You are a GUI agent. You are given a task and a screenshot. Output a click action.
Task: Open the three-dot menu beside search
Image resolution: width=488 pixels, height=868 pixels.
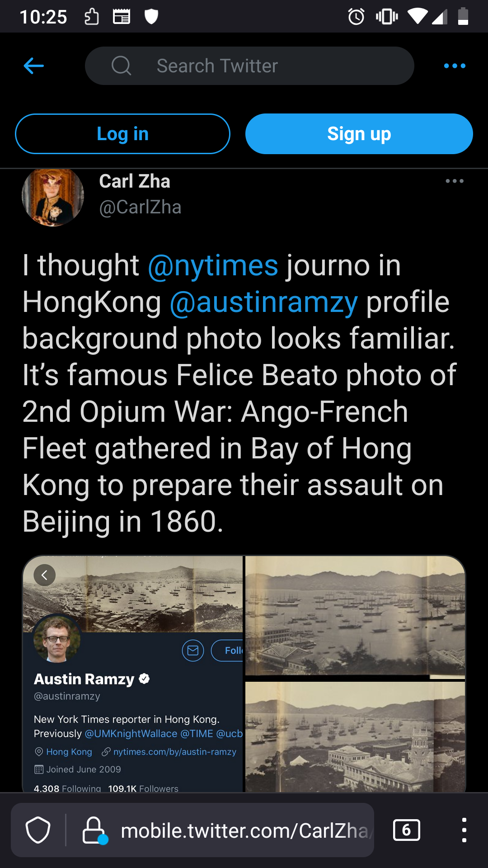click(455, 66)
